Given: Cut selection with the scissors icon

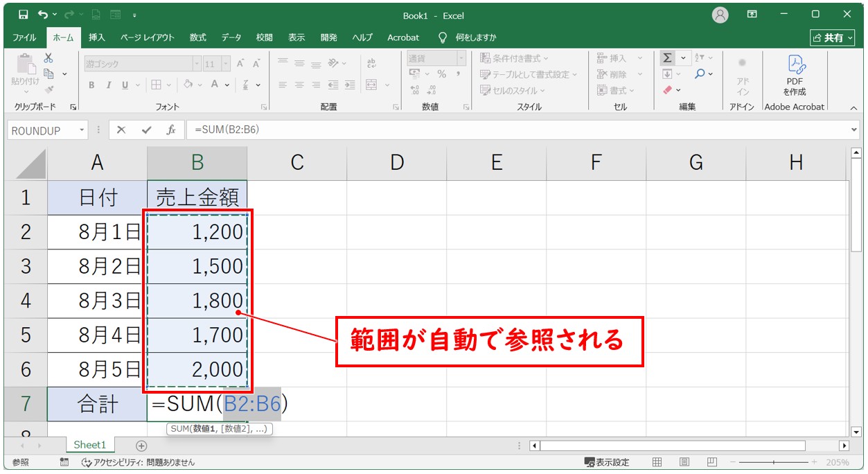Looking at the screenshot, I should 48,58.
